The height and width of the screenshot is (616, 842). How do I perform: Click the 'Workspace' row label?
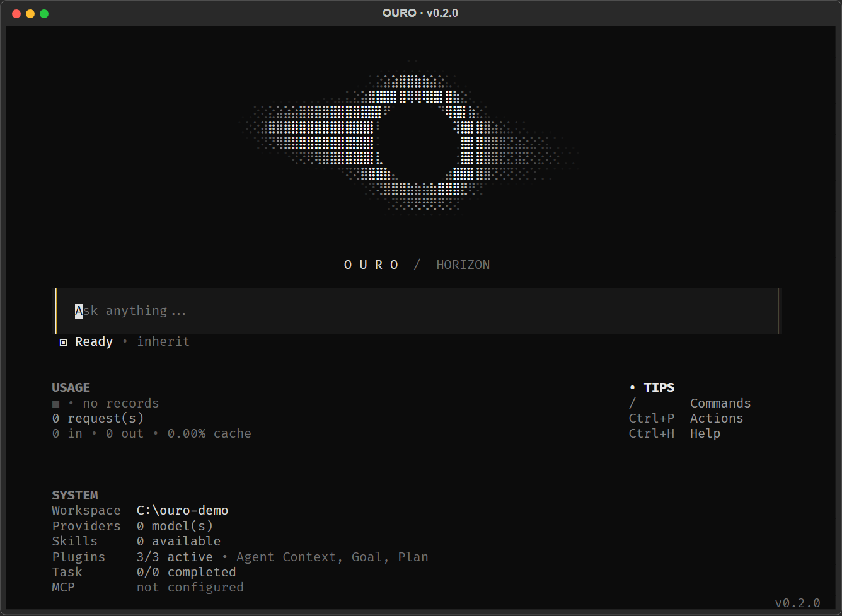click(x=86, y=510)
